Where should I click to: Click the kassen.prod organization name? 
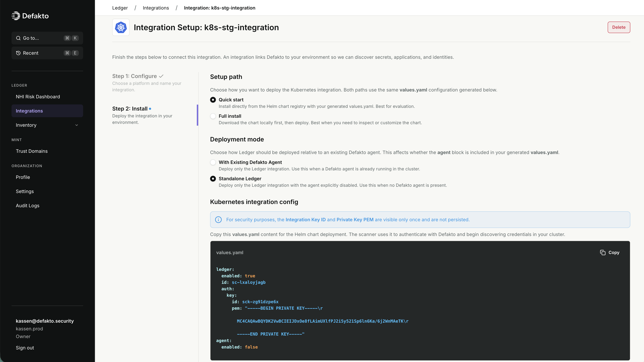29,329
